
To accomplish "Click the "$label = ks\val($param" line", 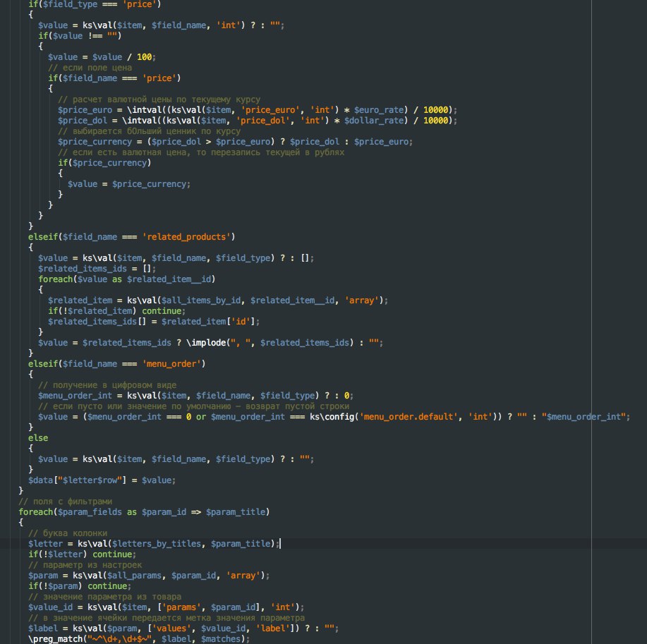I will coord(183,628).
